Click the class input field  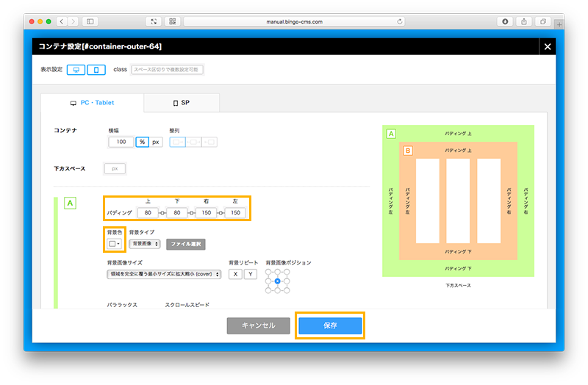click(167, 69)
